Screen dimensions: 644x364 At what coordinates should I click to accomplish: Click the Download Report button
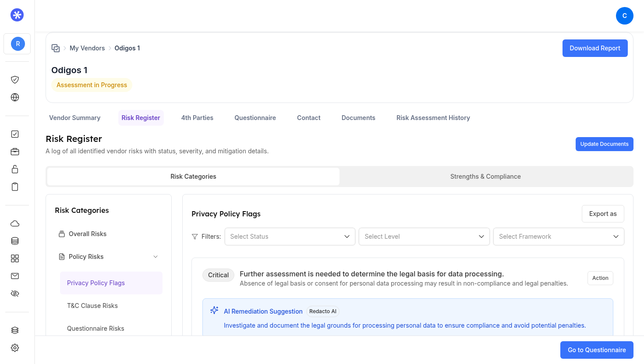point(594,48)
